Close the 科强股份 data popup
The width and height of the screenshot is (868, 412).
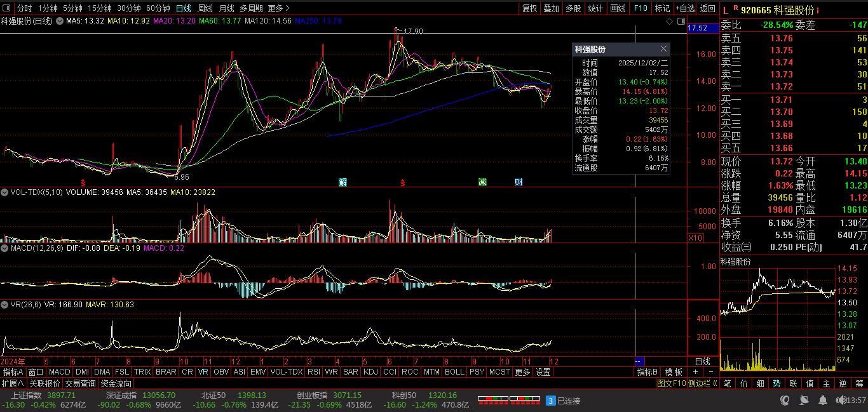(663, 49)
